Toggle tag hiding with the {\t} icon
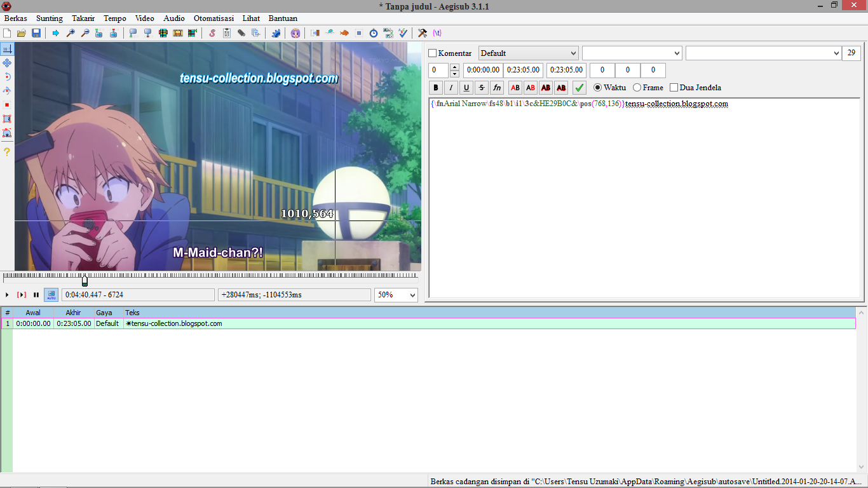868x488 pixels. [437, 33]
